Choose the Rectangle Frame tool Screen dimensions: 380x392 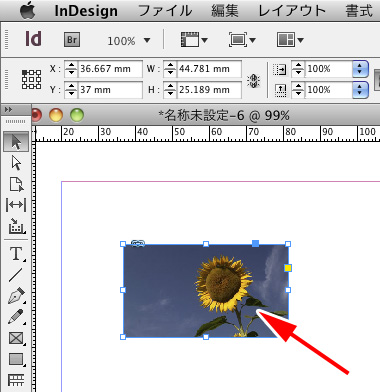coord(16,338)
